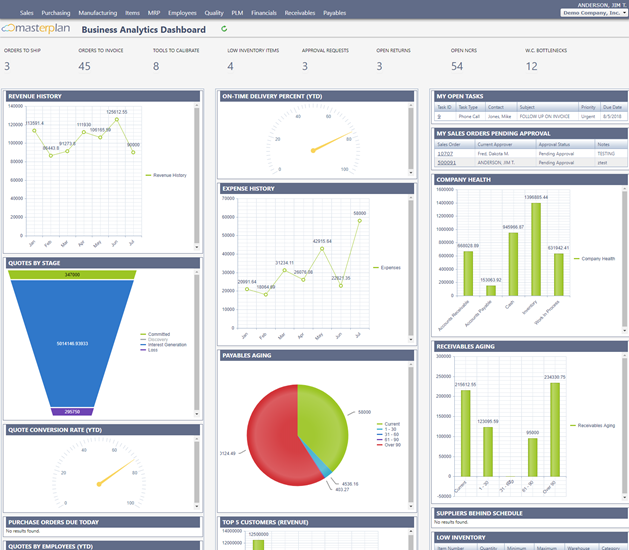Click the Orders to Invoice count 45

coord(84,67)
